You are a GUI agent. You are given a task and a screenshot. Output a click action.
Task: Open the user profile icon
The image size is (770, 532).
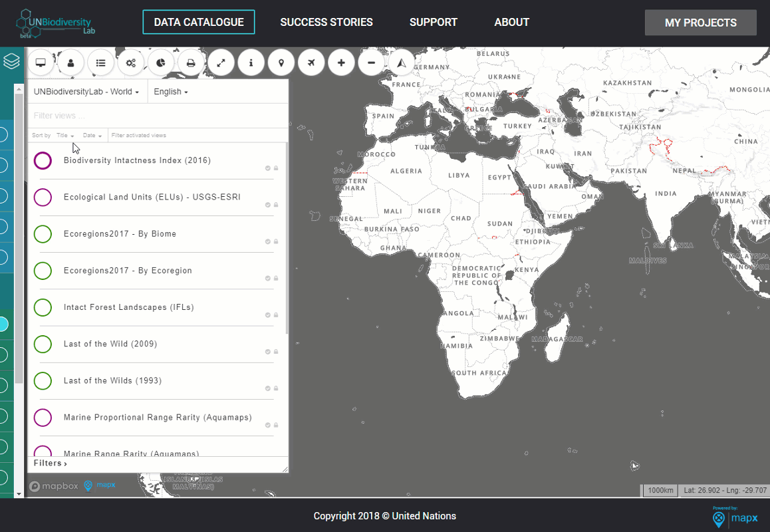(70, 63)
